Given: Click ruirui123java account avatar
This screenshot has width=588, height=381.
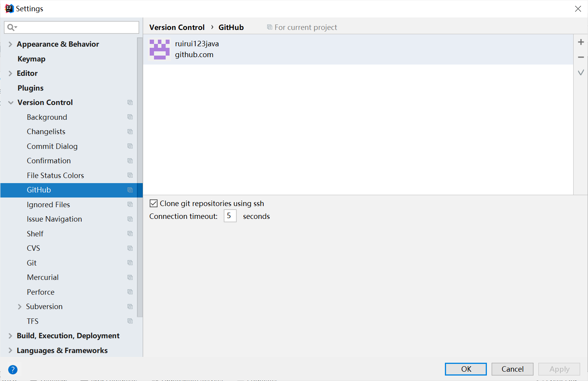Looking at the screenshot, I should pyautogui.click(x=159, y=49).
